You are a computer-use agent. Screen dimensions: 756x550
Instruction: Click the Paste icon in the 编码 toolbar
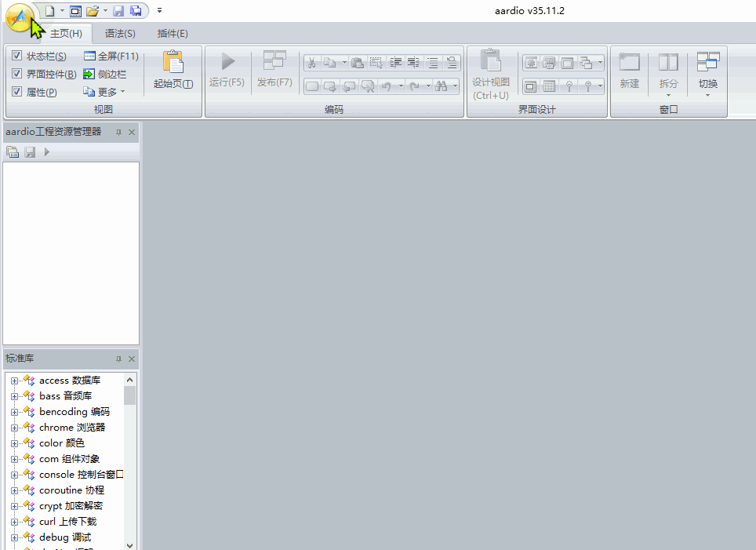point(358,63)
